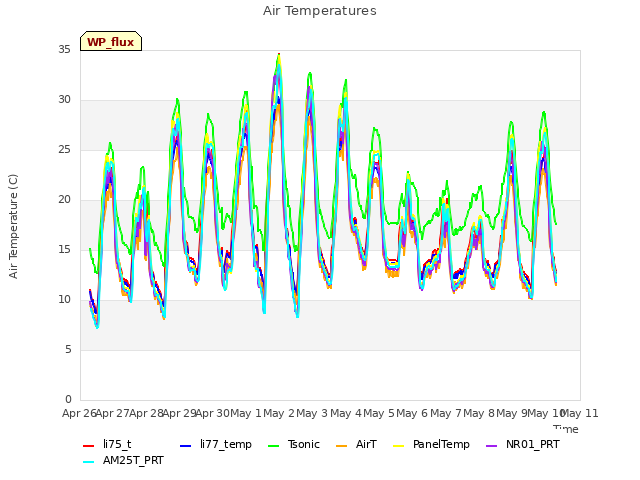Click the May 7 x-axis label
Image resolution: width=640 pixels, height=480 pixels.
coord(446,413)
